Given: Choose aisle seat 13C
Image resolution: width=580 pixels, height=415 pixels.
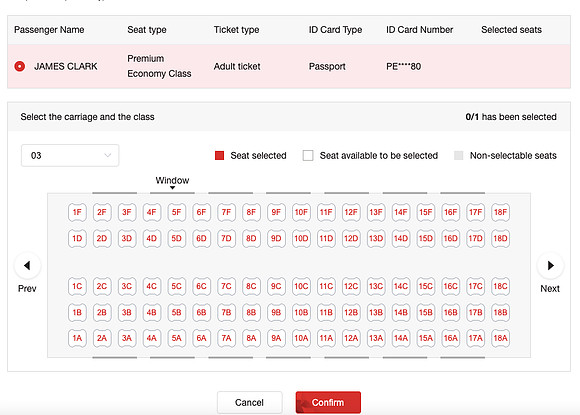Looking at the screenshot, I should [x=376, y=286].
